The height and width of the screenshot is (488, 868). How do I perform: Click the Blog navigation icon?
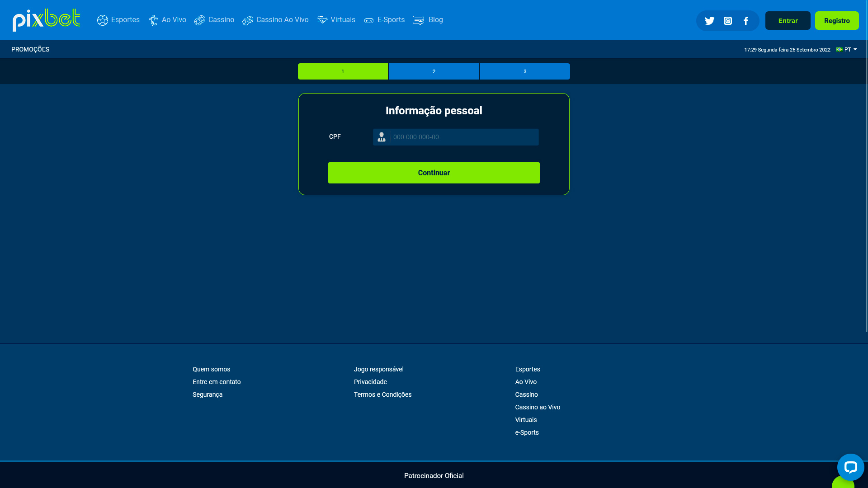coord(418,20)
